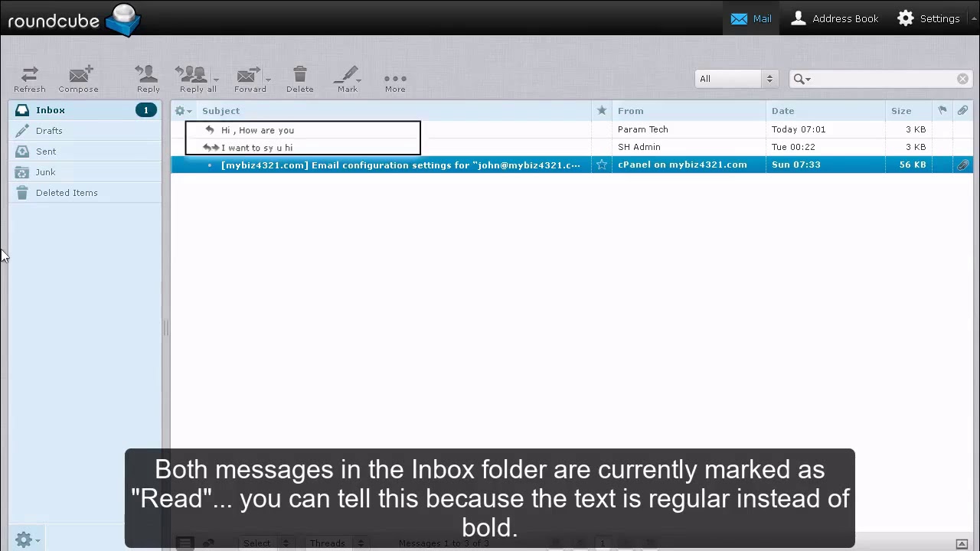
Task: Toggle star on the cPanel message
Action: click(x=602, y=165)
